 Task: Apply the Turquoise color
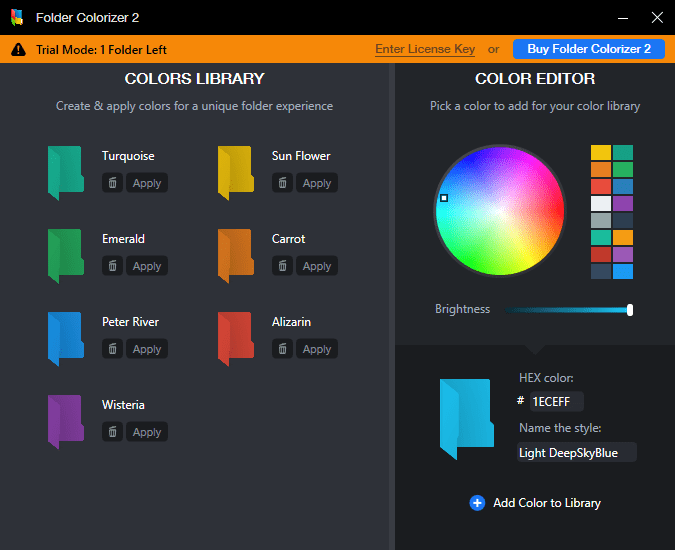tap(147, 183)
